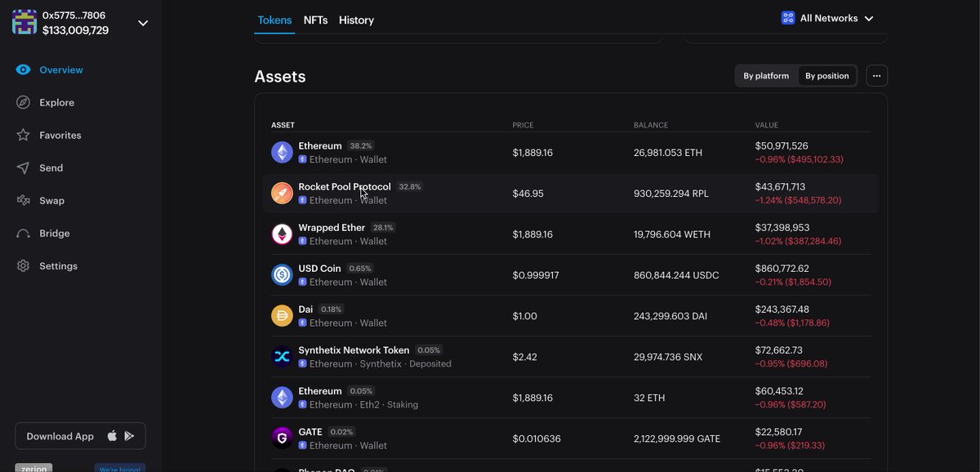Toggle assets view to By platform
Viewport: 980px width, 472px height.
point(766,76)
